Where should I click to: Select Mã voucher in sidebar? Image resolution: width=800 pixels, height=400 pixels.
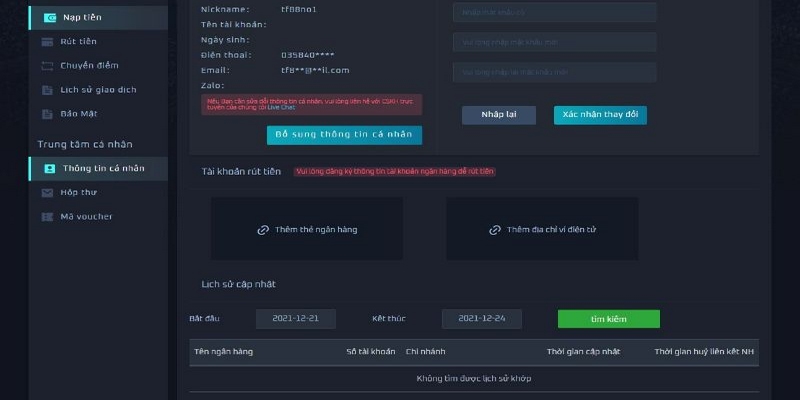coord(86,216)
